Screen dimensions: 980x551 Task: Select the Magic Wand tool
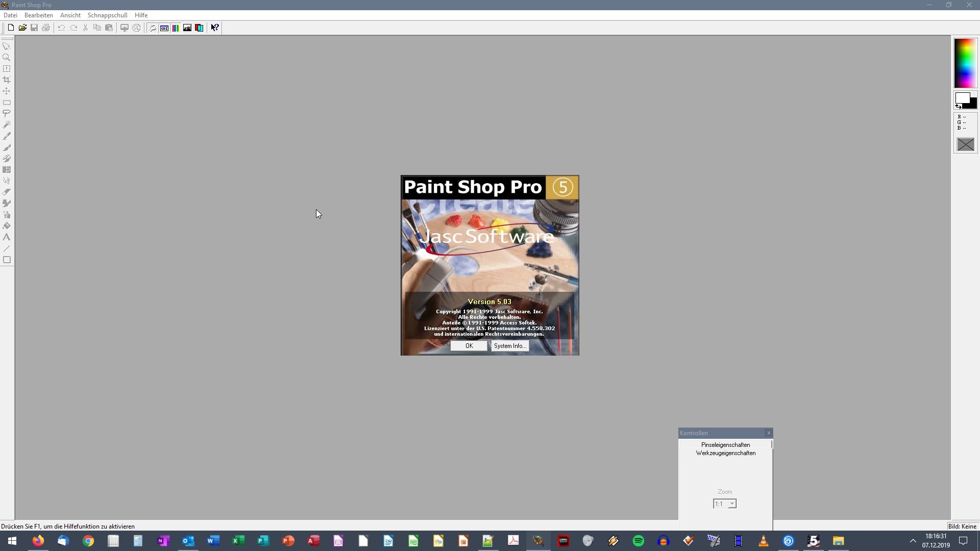(7, 124)
